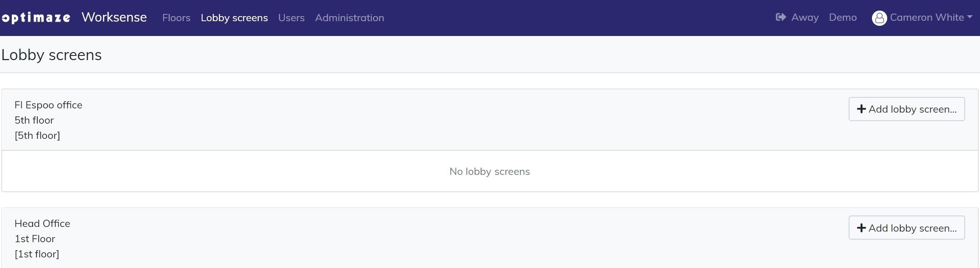Go to the Lobby screens nav item
Screen dimensions: 980x268
(x=234, y=18)
